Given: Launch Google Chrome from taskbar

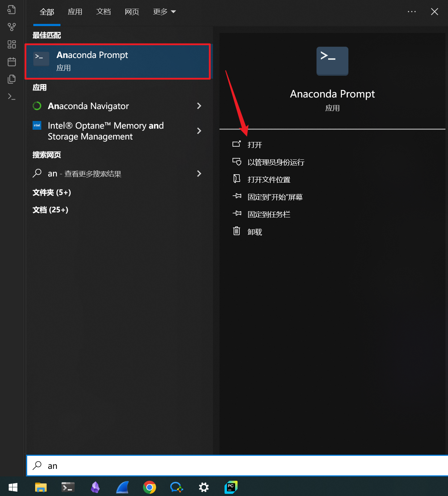Looking at the screenshot, I should tap(150, 487).
